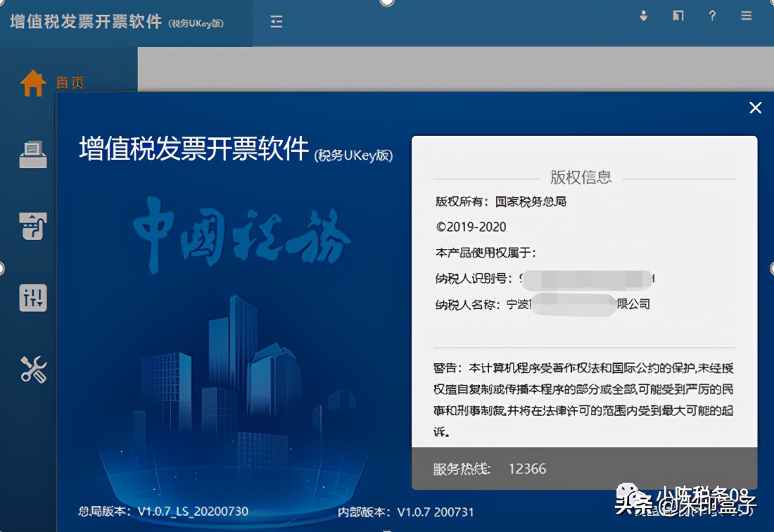The image size is (774, 532).
Task: Click the 内部版本 V1.0.7 200731 text
Action: pos(405,512)
